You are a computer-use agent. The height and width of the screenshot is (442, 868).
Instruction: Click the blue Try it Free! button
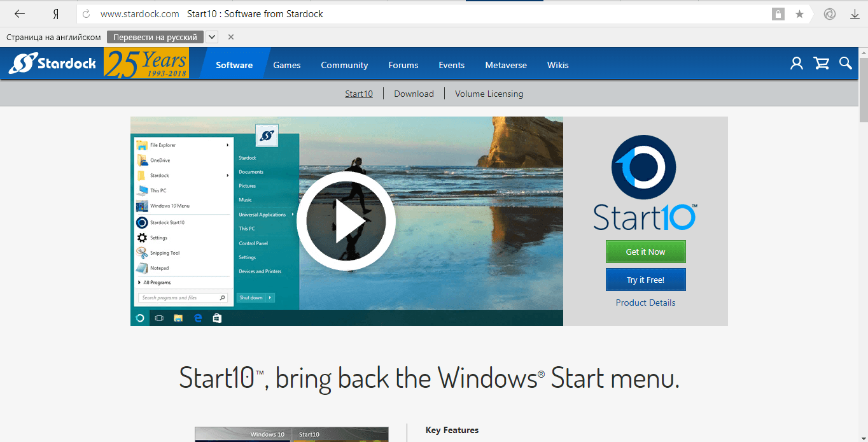click(x=646, y=280)
